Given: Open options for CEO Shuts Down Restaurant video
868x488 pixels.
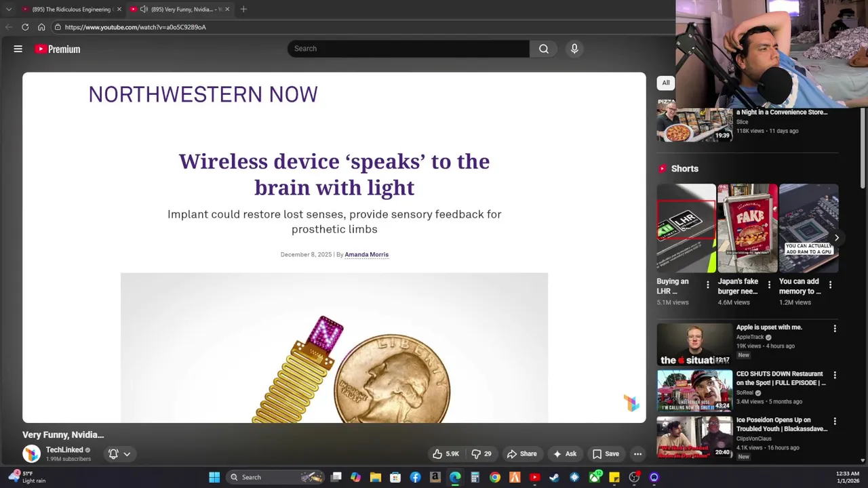Looking at the screenshot, I should (x=835, y=375).
